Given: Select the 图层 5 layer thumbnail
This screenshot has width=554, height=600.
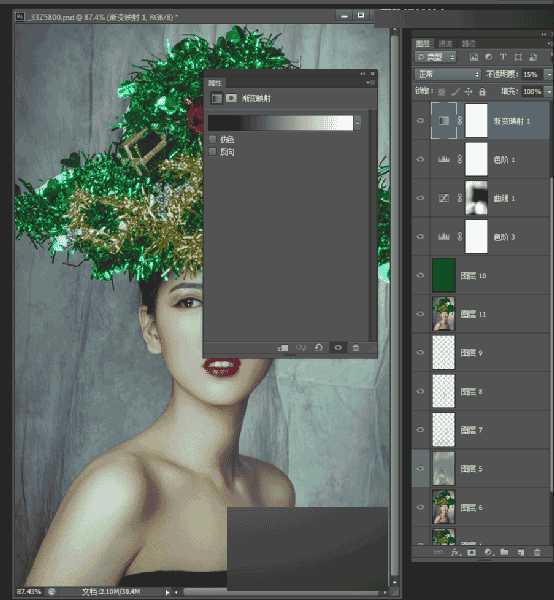Looking at the screenshot, I should (443, 468).
